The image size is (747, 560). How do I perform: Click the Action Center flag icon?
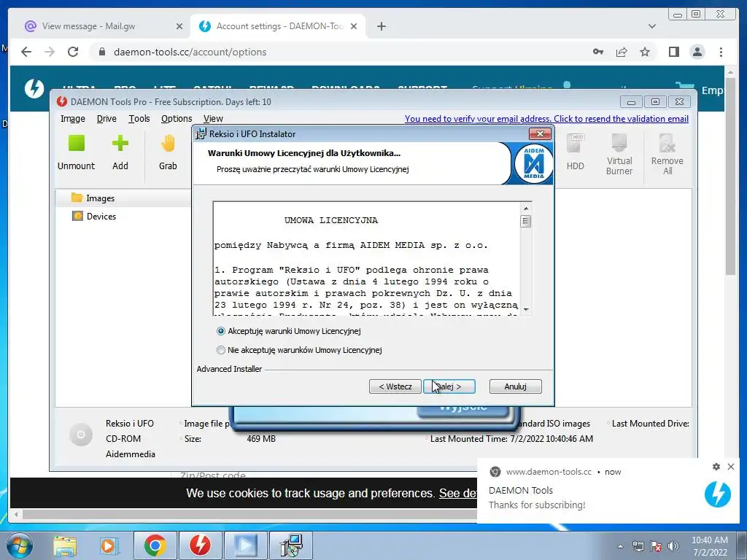click(x=656, y=546)
